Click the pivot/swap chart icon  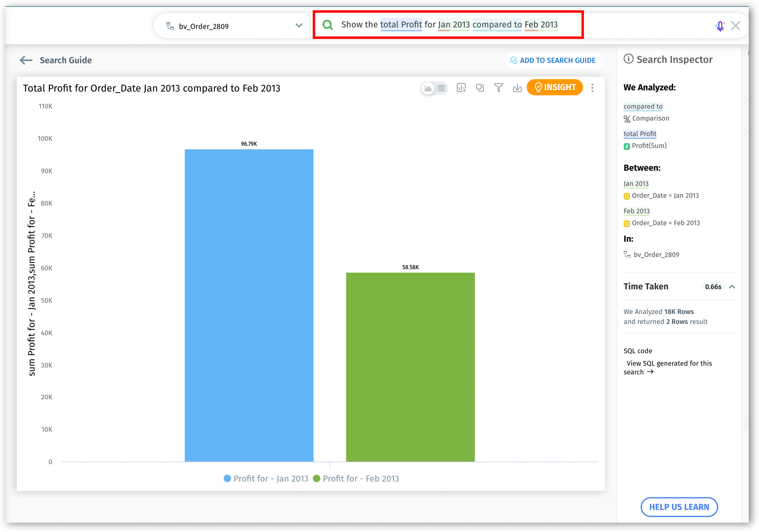[480, 88]
